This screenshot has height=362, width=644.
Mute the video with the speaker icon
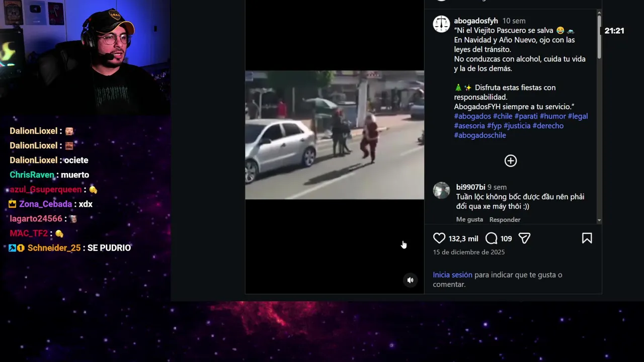(411, 280)
